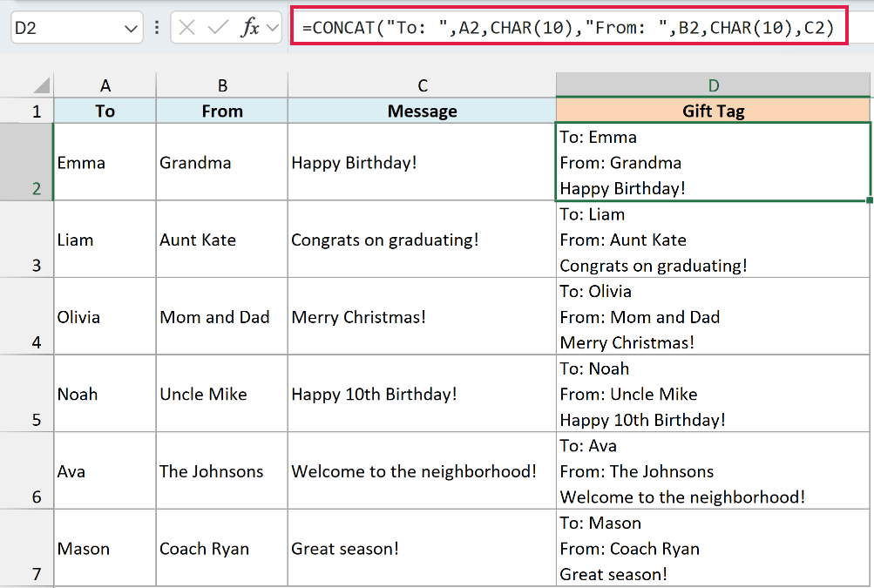The width and height of the screenshot is (874, 588).
Task: Select row 2 header
Action: (x=26, y=162)
